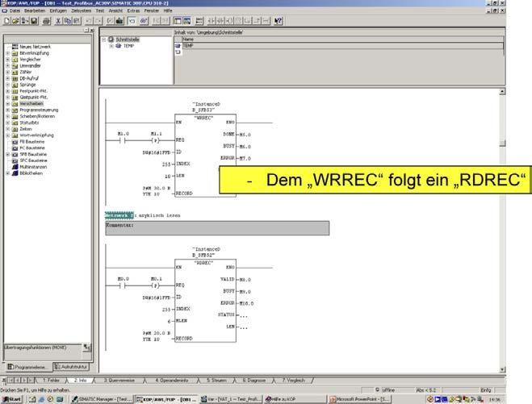
Task: Click the coil toolbar icon
Action: [229, 21]
